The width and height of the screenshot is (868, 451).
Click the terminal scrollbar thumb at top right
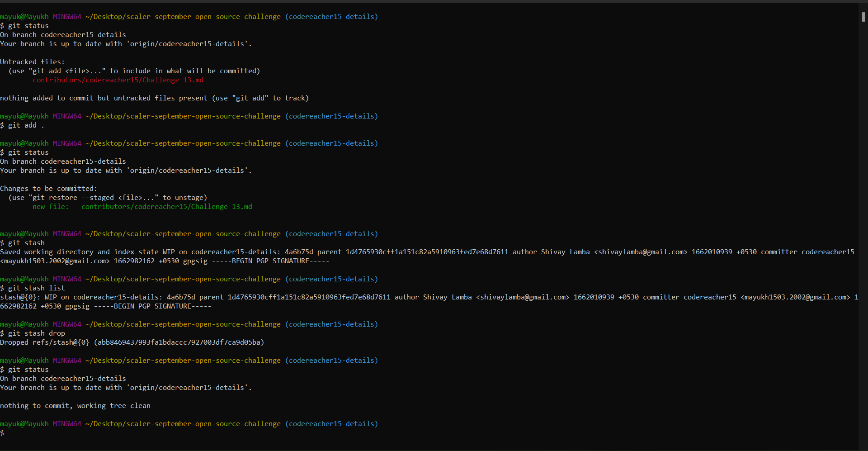[x=863, y=17]
